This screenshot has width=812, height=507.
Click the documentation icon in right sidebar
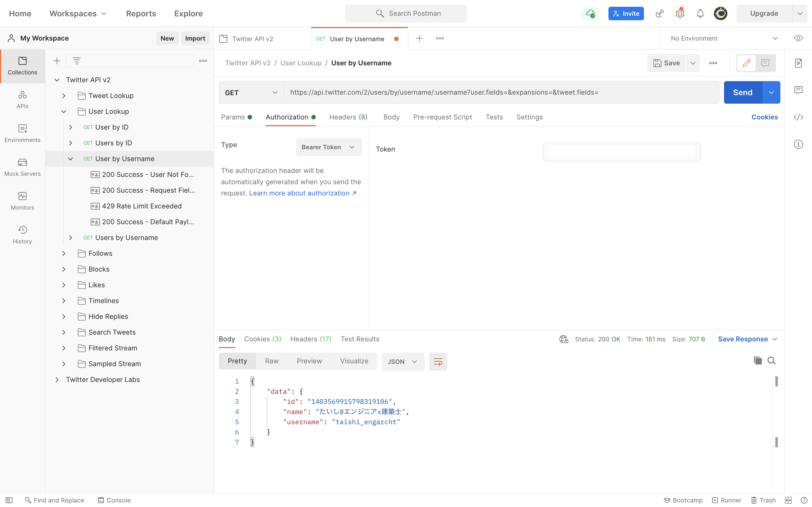[798, 63]
